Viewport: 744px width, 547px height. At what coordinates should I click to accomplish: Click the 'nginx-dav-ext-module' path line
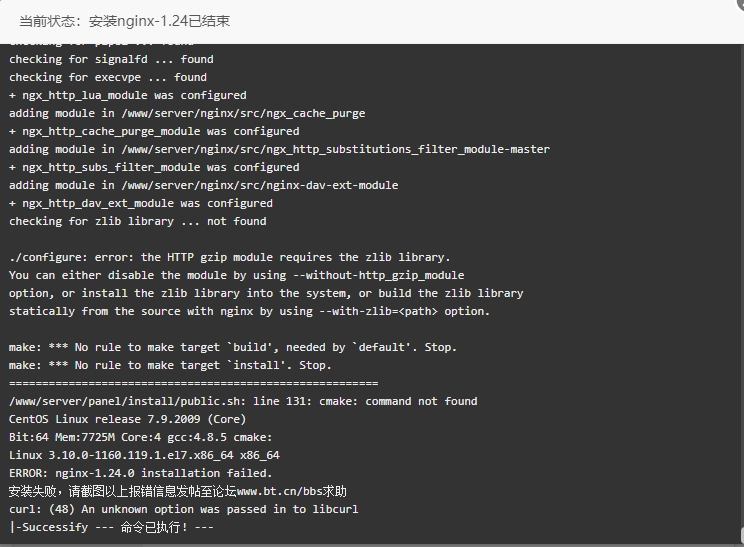pyautogui.click(x=204, y=185)
